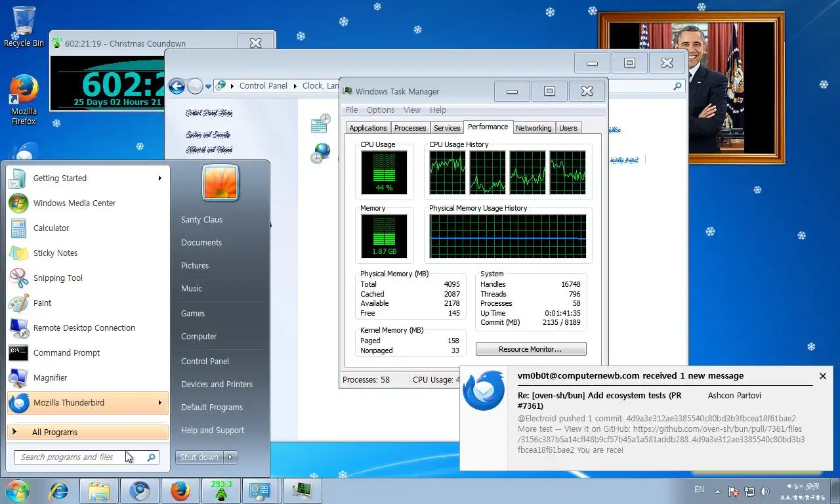Open the Help menu in Task Manager

[x=438, y=110]
